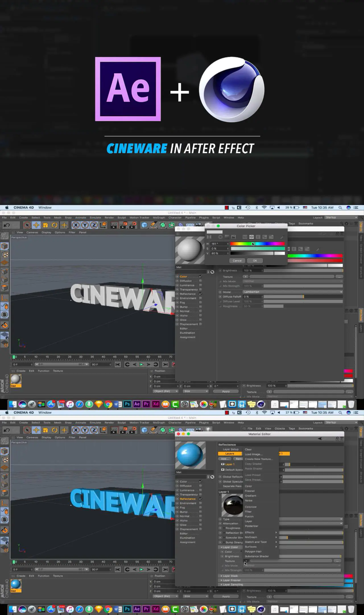Enable the Luminance channel checkbox in upper Material Editor
Viewport: 364px width, 615px height.
[x=200, y=285]
